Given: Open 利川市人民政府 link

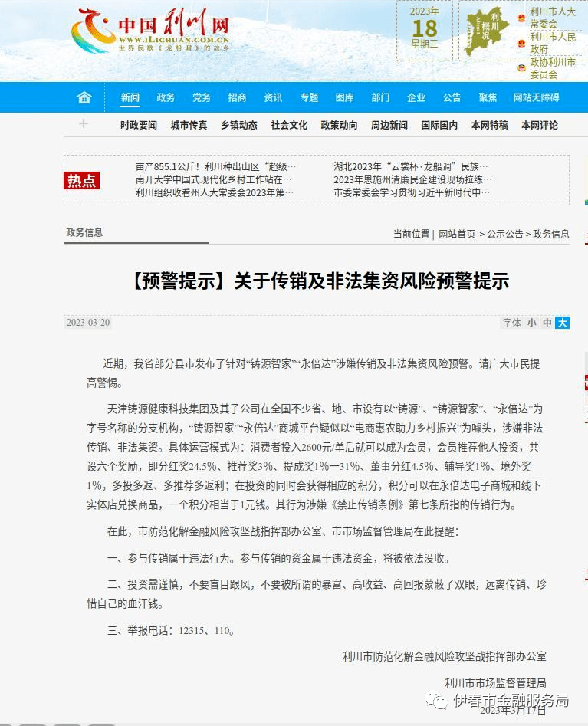Looking at the screenshot, I should pyautogui.click(x=552, y=43).
